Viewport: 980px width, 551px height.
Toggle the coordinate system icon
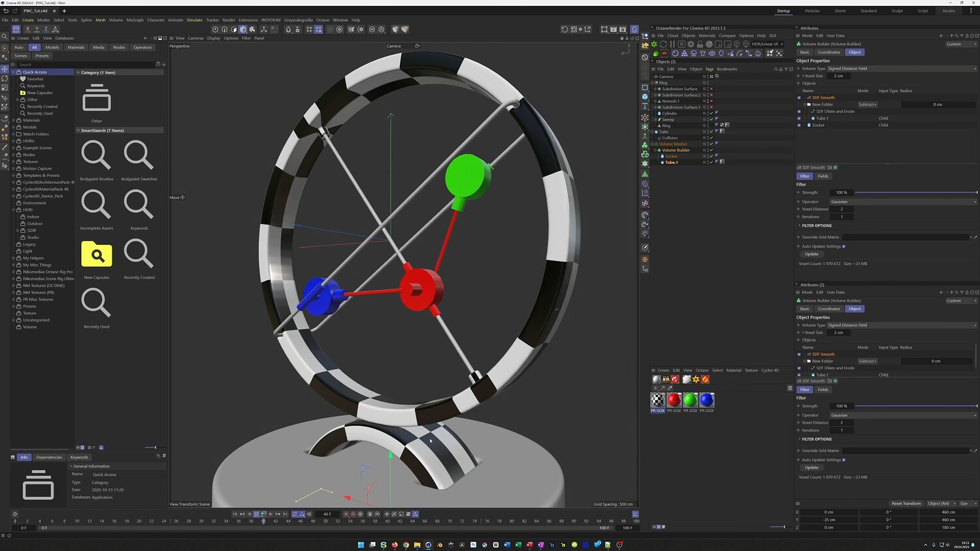[x=56, y=29]
